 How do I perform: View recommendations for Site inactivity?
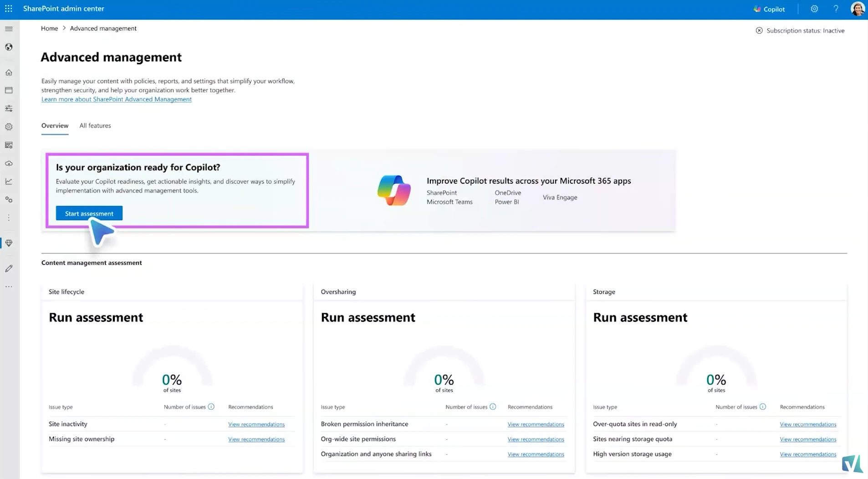pyautogui.click(x=256, y=424)
